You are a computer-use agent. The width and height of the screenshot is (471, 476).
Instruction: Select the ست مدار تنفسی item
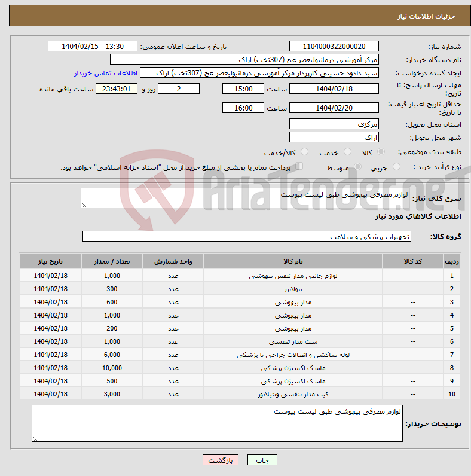point(293,341)
